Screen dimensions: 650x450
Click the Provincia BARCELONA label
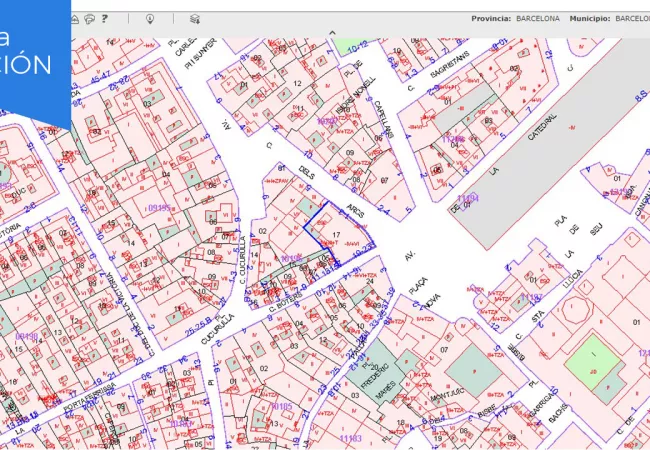point(515,19)
